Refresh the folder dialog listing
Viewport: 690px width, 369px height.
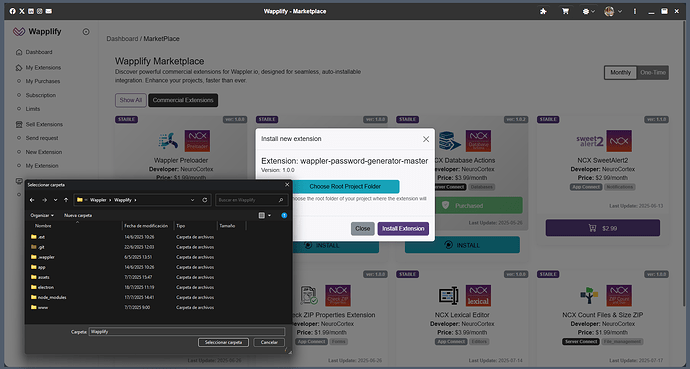point(205,200)
